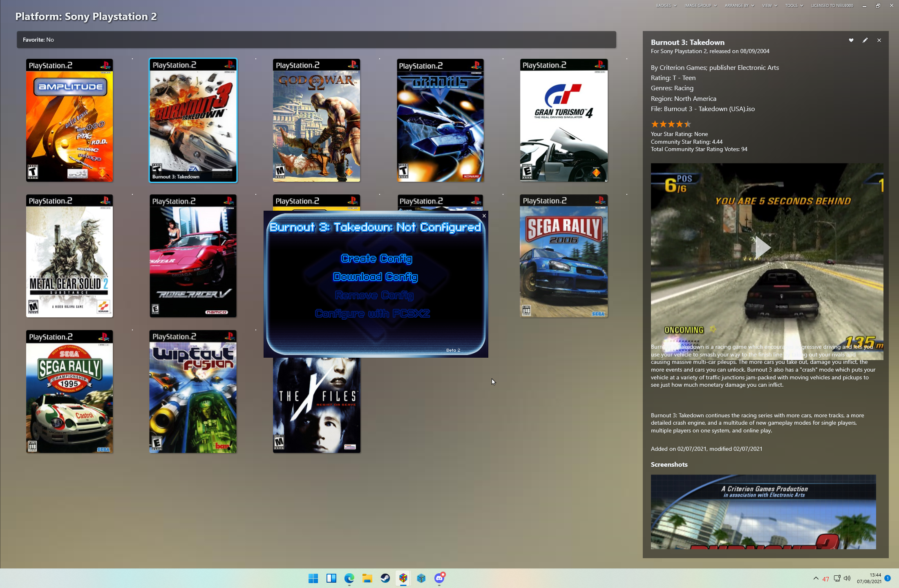
Task: Open Discord from the taskbar
Action: (439, 578)
